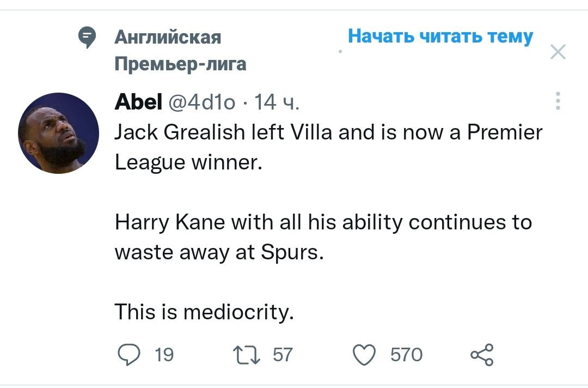
Task: Open the Английская Премьер-лига topic
Action: point(180,51)
